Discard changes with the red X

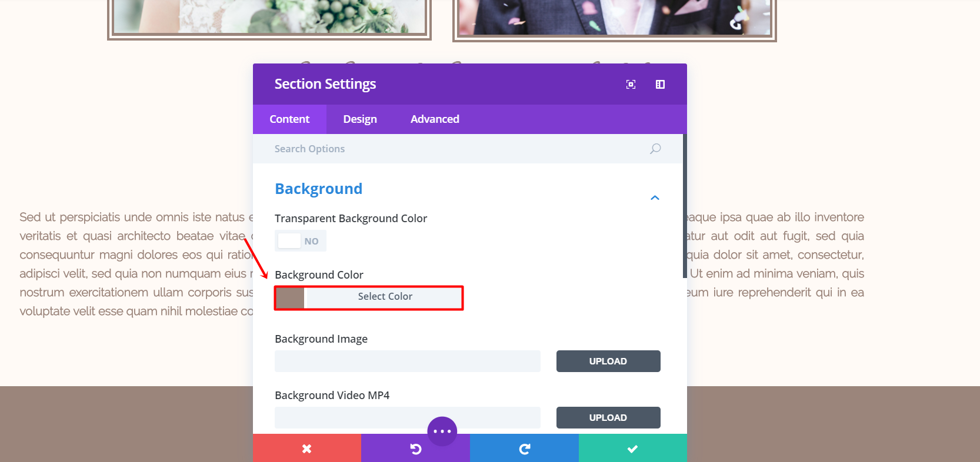307,448
